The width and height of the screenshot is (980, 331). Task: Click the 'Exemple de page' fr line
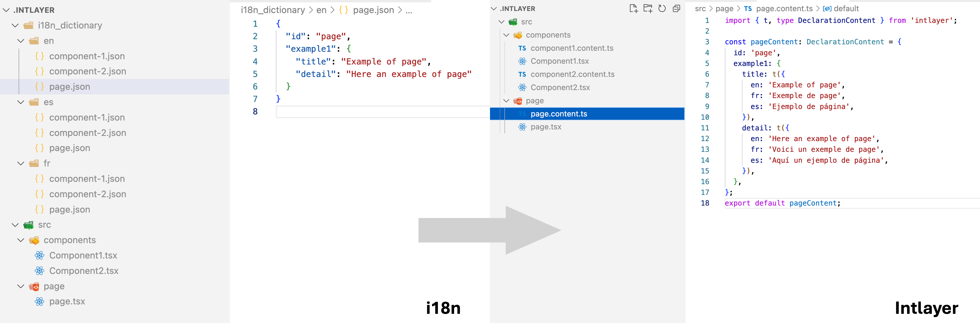tap(798, 96)
